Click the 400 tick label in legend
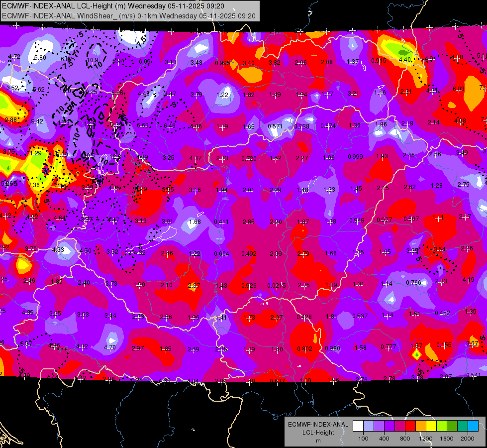The width and height of the screenshot is (487, 448). pos(384,439)
